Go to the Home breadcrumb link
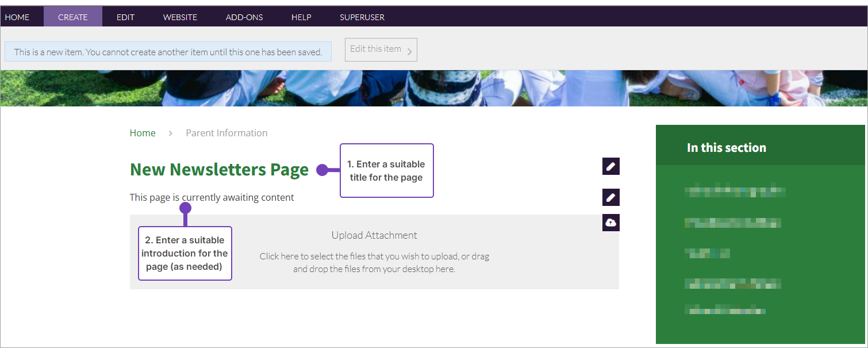Image resolution: width=868 pixels, height=348 pixels. (143, 133)
